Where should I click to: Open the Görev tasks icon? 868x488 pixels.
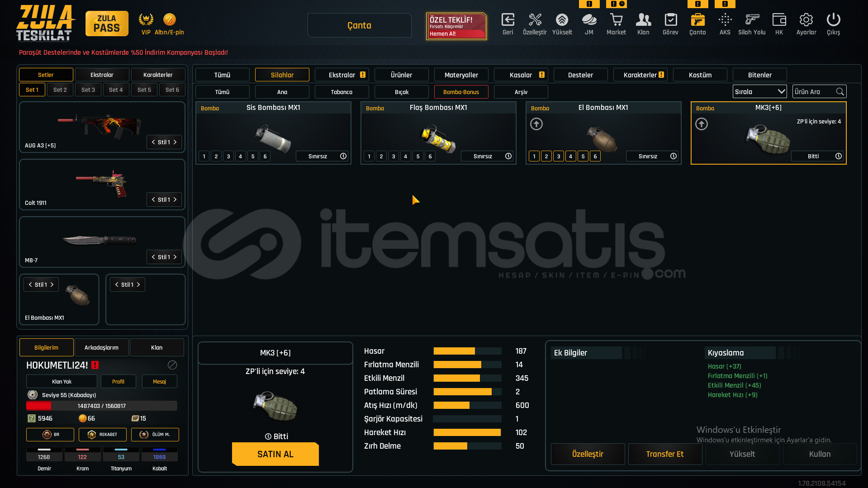click(670, 20)
